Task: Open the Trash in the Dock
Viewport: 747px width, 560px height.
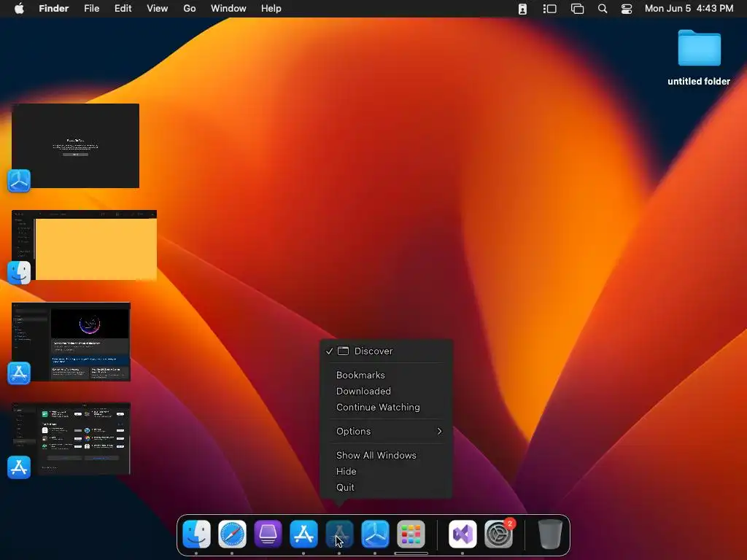Action: 550,534
